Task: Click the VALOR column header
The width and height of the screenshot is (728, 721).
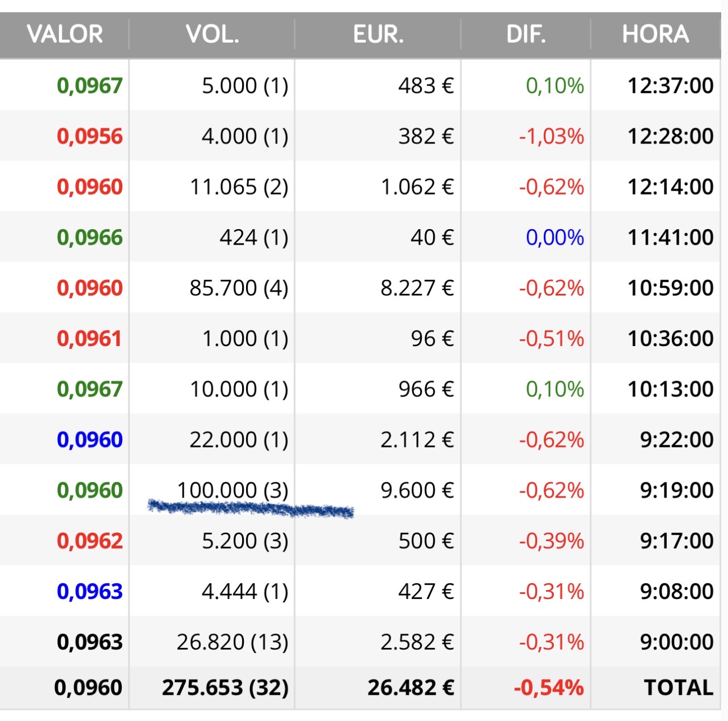Action: 65,34
